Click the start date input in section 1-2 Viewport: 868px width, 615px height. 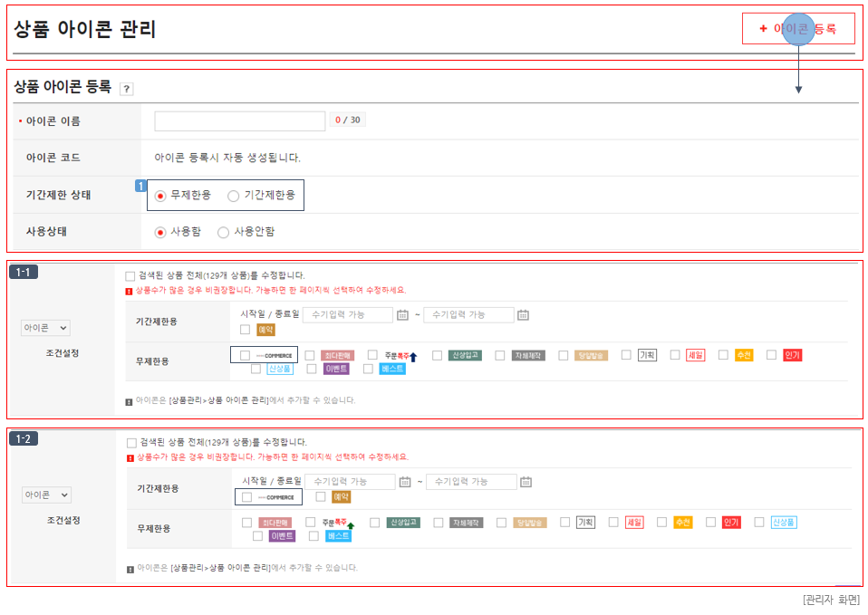(x=351, y=482)
